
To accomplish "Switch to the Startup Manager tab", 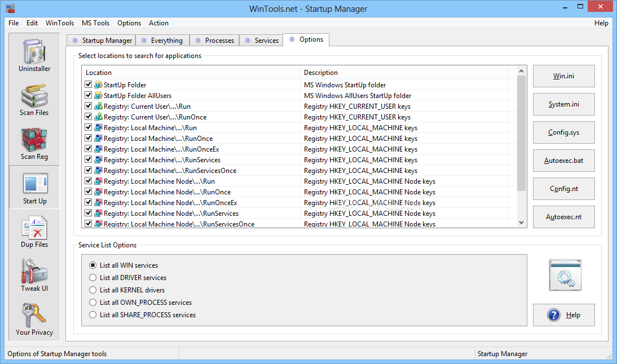I will [x=102, y=41].
